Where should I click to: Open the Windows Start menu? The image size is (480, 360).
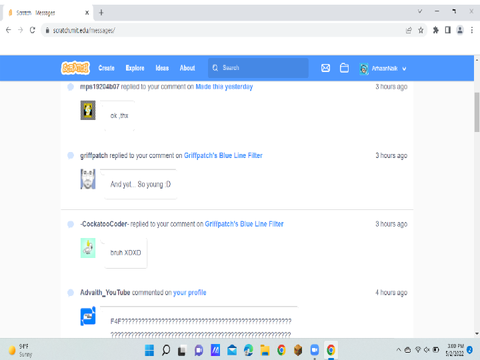(x=149, y=350)
